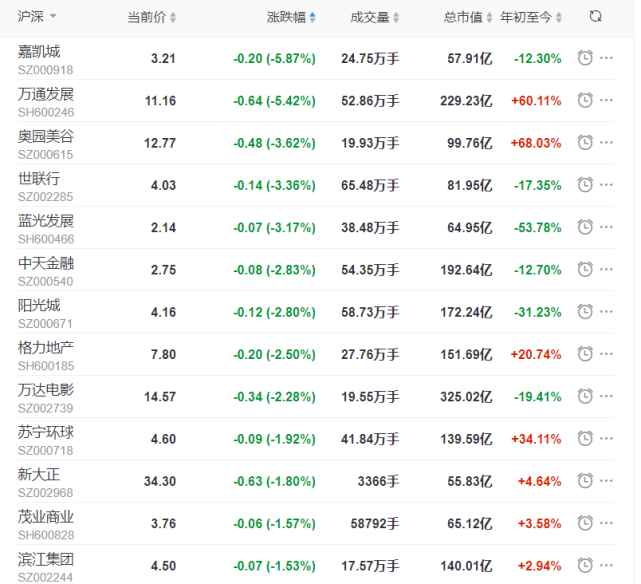Set price alert clock for 苏宁环球
Image resolution: width=641 pixels, height=584 pixels.
pyautogui.click(x=585, y=439)
